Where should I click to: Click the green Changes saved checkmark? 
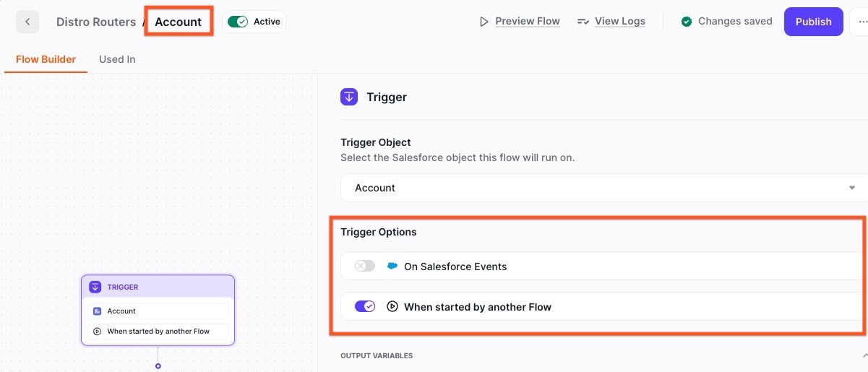pos(687,22)
